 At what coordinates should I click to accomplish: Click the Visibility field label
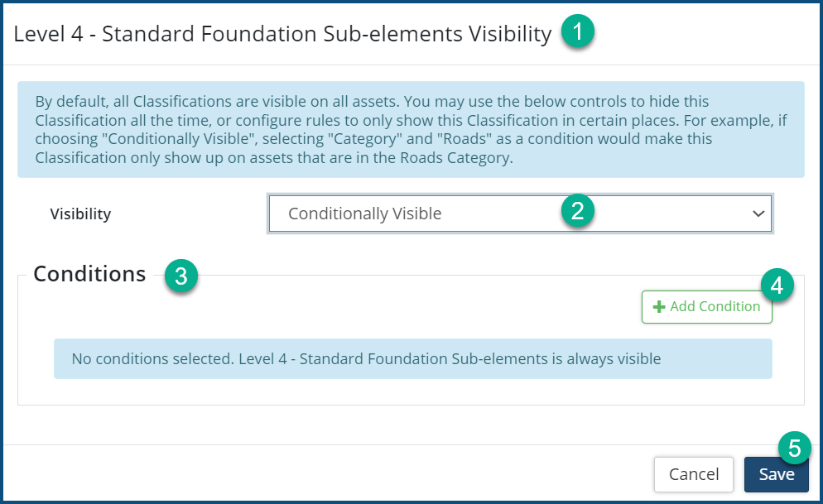(80, 214)
